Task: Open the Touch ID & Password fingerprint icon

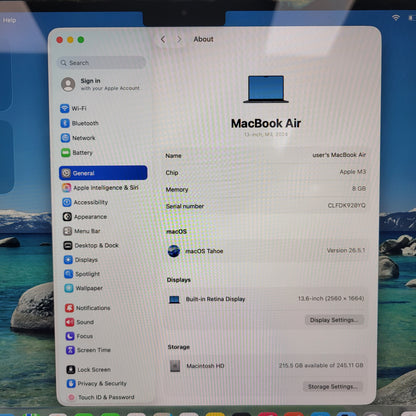Action: 71,397
